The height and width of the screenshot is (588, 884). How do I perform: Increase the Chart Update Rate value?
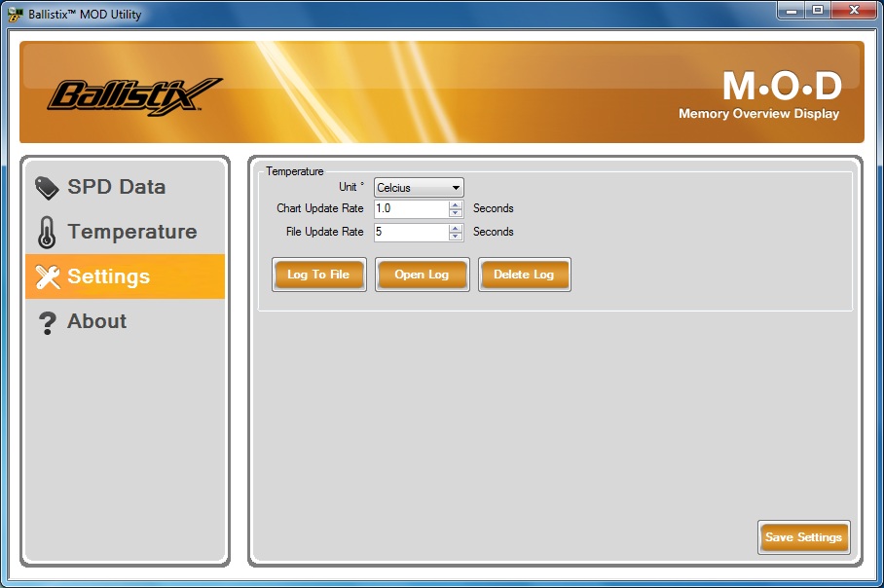tap(456, 204)
